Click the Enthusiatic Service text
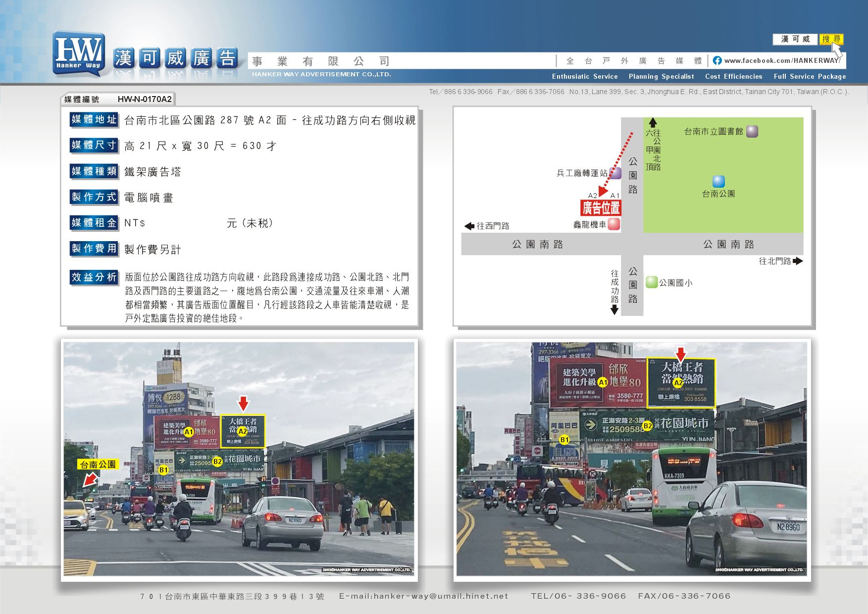Viewport: 868px width, 614px height. click(585, 76)
